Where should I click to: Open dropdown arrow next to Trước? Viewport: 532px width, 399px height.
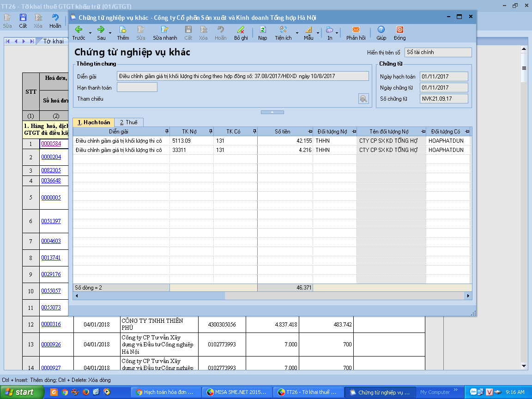[90, 33]
